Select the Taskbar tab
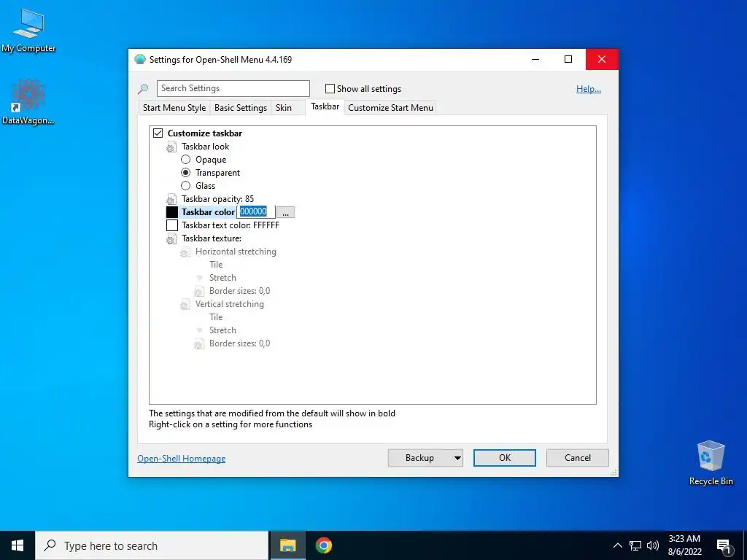The width and height of the screenshot is (747, 560). [325, 106]
